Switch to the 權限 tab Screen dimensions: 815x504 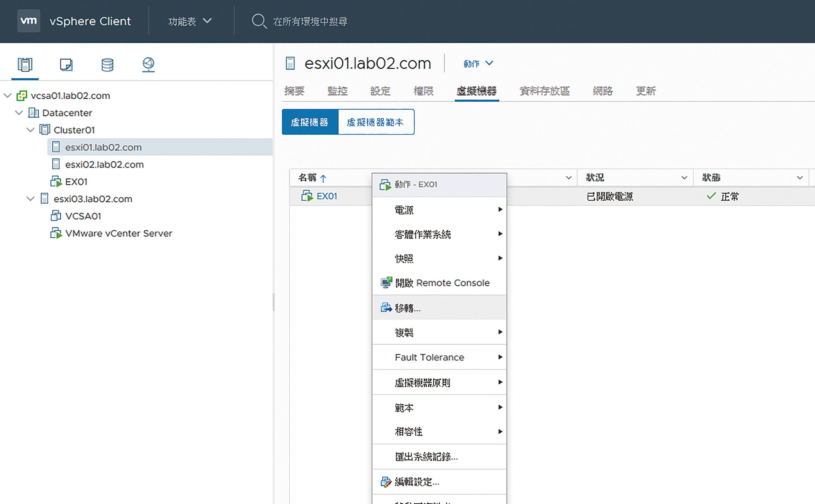(423, 91)
